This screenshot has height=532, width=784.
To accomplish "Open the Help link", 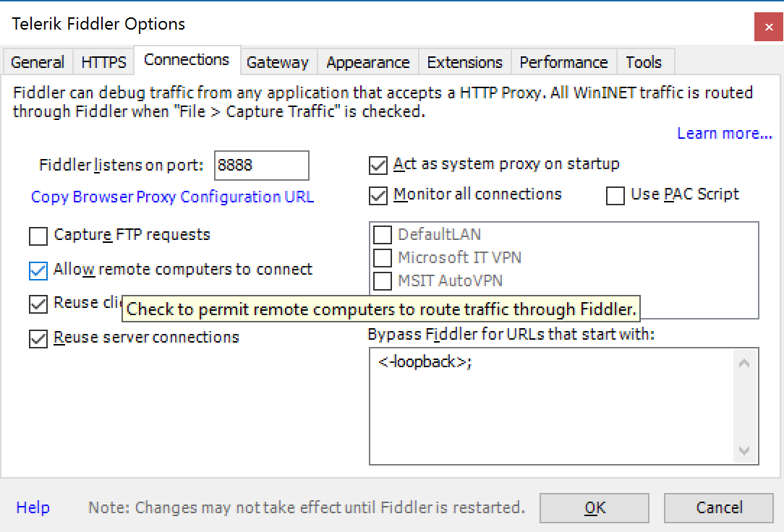I will [33, 508].
